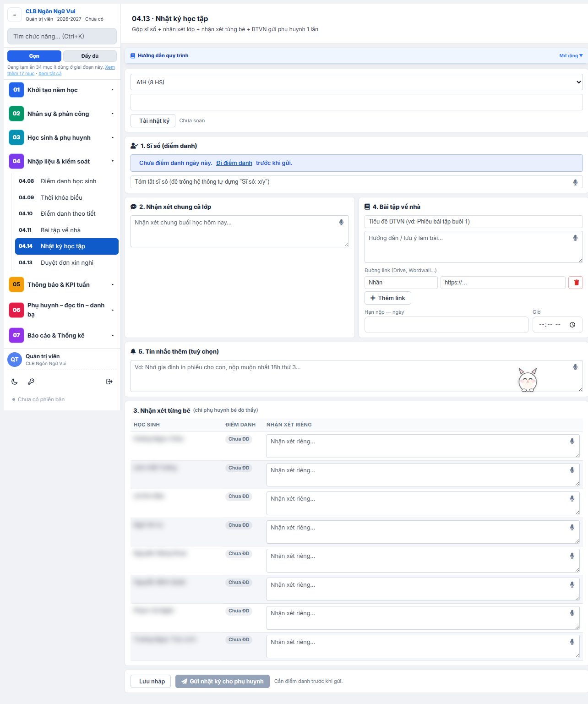Click the microphone in Nhận xét chung box

tap(341, 223)
